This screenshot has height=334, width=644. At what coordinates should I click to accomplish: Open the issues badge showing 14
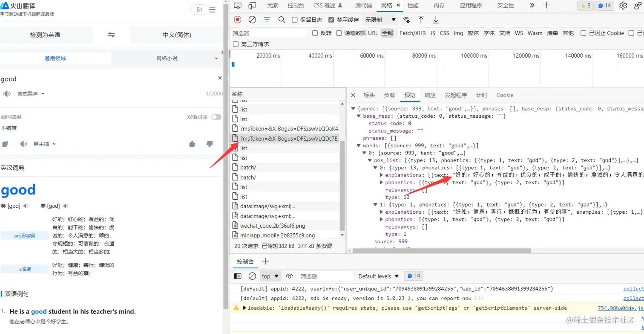pos(605,6)
